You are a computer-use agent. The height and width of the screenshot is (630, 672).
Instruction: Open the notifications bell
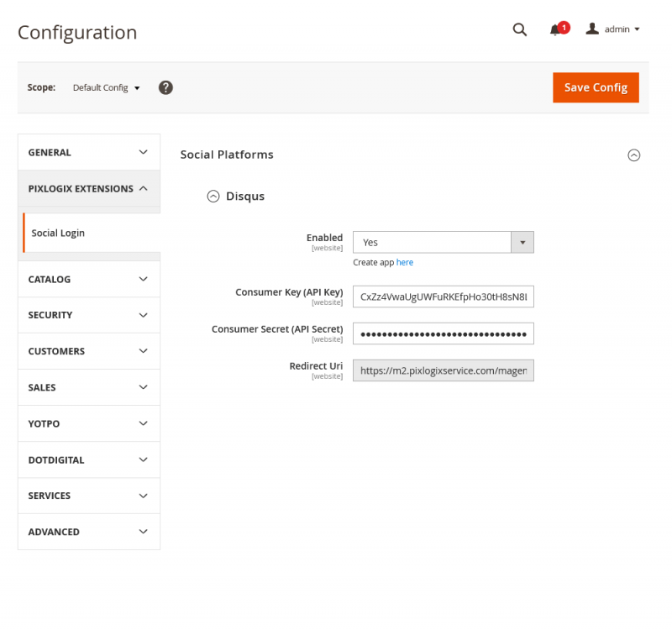click(x=556, y=29)
